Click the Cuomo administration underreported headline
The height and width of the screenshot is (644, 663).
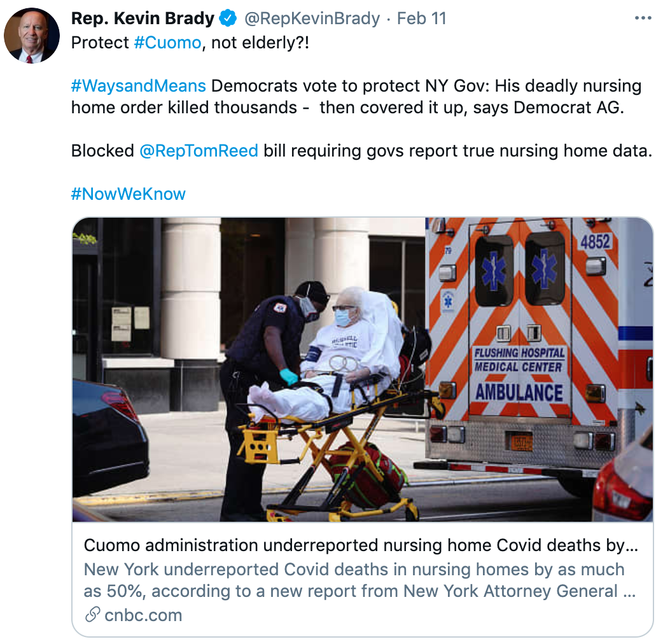pos(361,545)
